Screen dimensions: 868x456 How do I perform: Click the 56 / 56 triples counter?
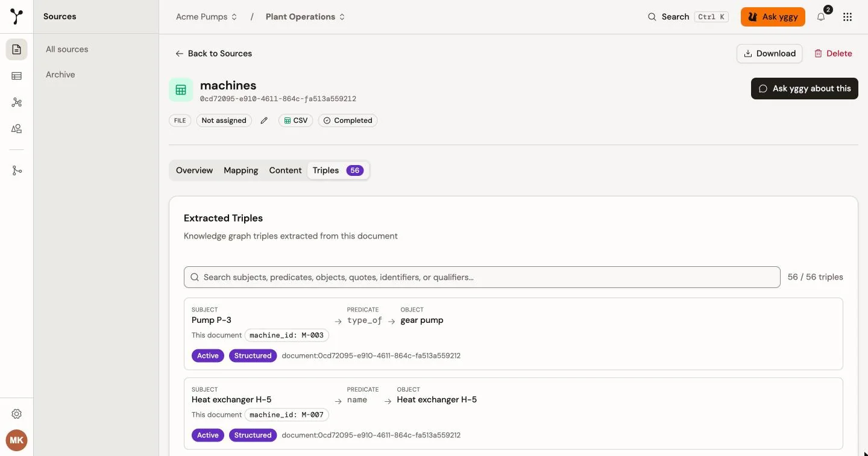(816, 277)
